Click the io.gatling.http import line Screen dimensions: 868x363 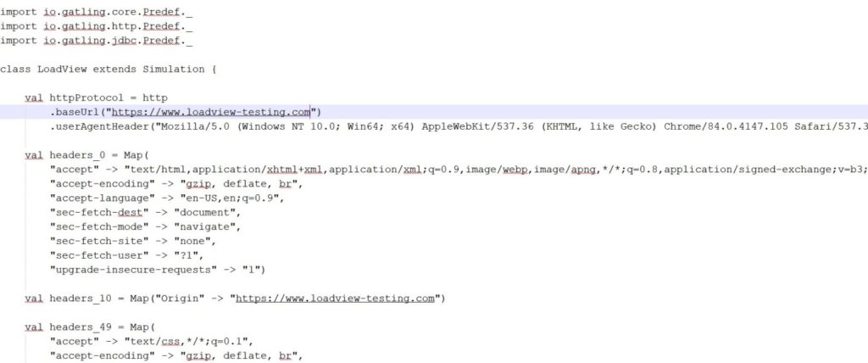click(x=96, y=26)
